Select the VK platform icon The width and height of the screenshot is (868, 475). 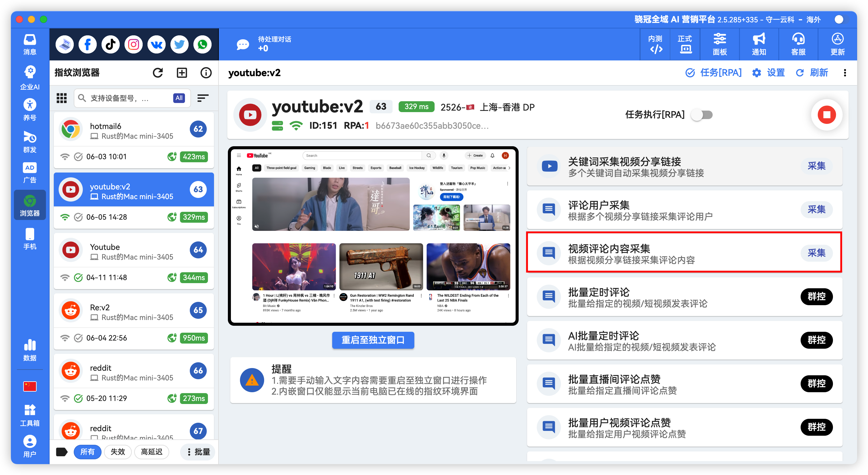click(x=156, y=44)
